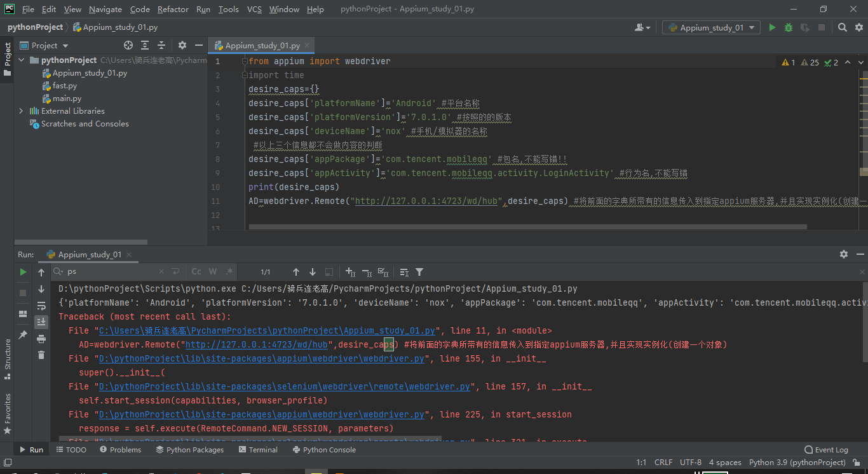
Task: Open the Navigate menu
Action: tap(105, 9)
